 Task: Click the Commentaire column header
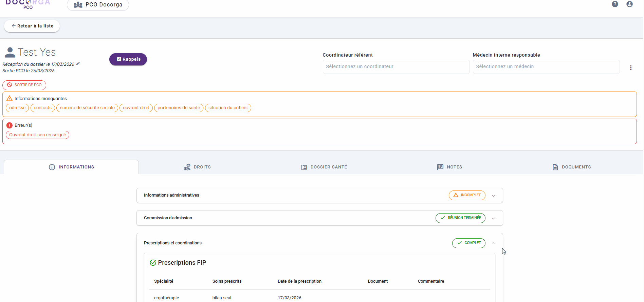pyautogui.click(x=431, y=281)
